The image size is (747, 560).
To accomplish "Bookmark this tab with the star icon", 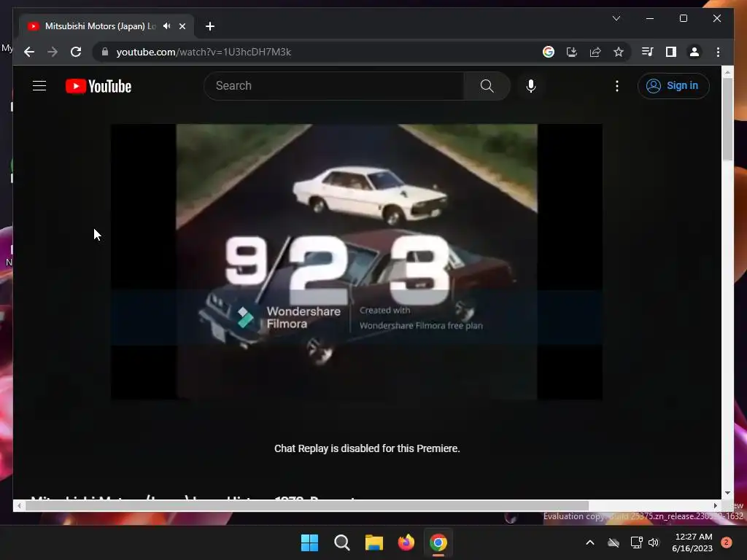I will pos(619,52).
